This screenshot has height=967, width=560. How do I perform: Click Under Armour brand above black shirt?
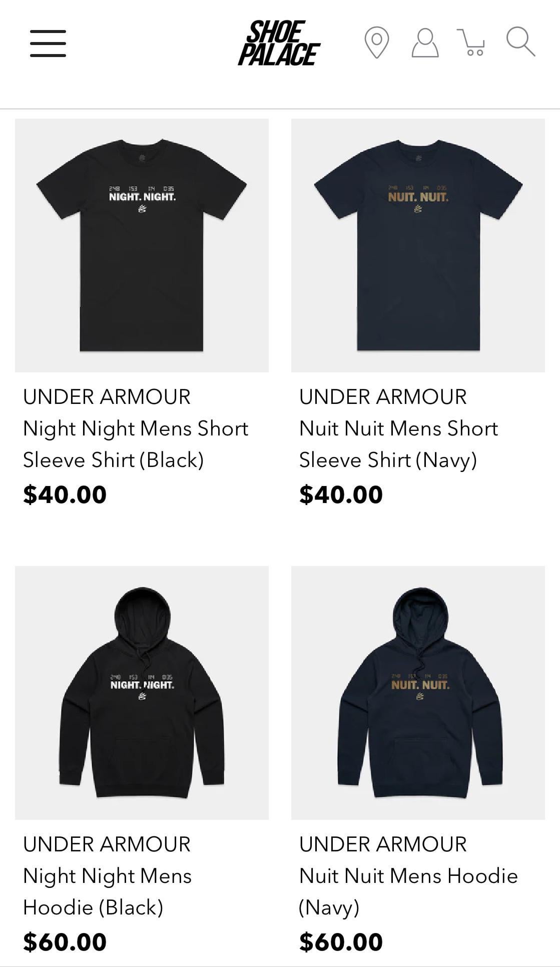point(107,397)
